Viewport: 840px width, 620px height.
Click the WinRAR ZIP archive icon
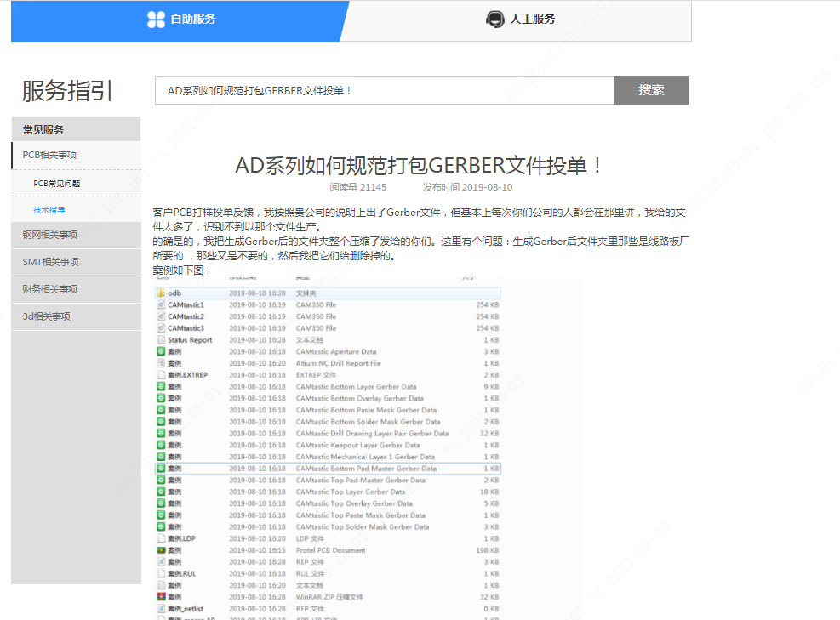tap(160, 597)
